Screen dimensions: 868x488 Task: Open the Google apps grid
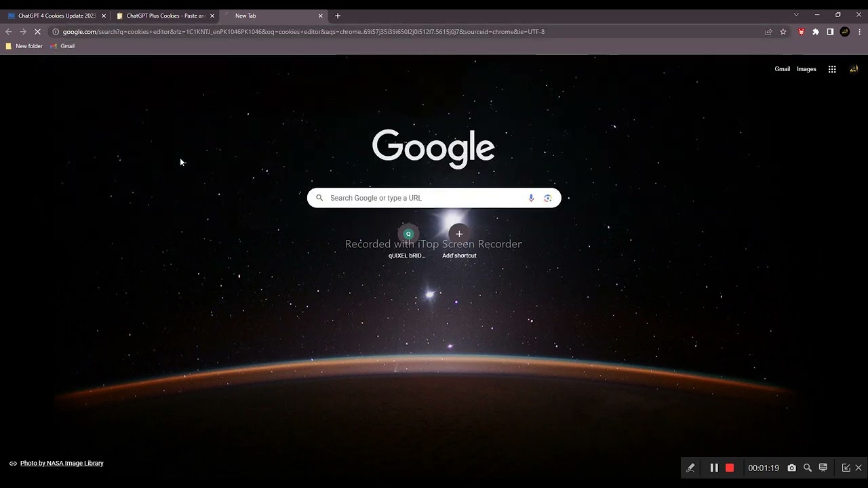[832, 69]
